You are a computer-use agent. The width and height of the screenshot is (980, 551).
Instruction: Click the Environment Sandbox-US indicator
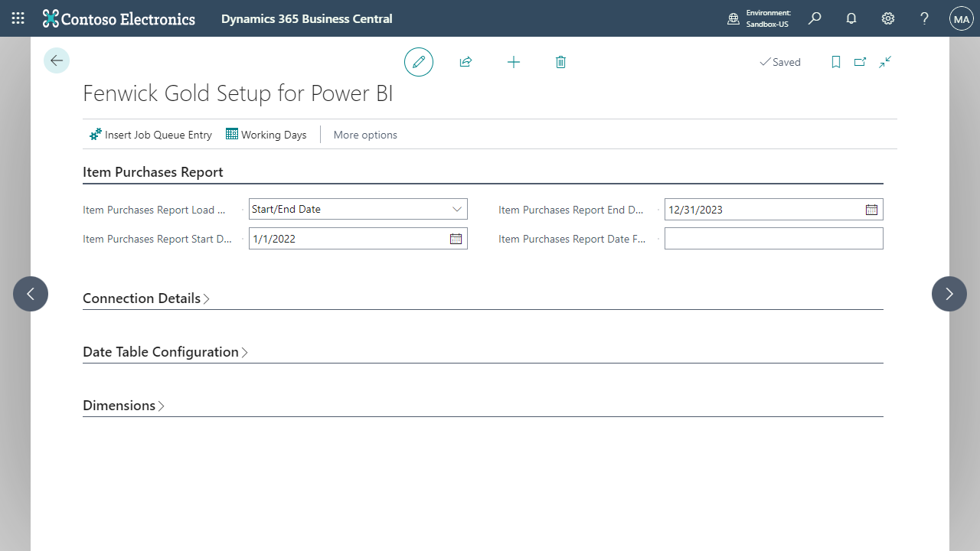pos(759,18)
